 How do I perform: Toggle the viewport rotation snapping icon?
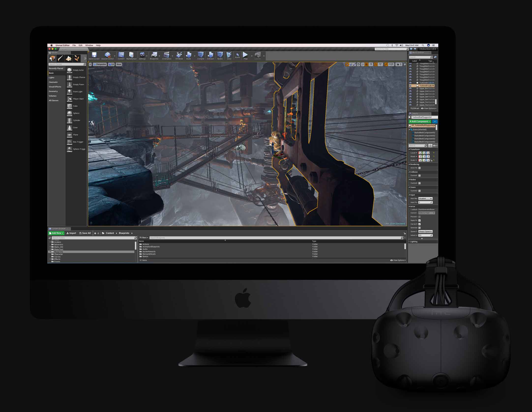point(376,64)
